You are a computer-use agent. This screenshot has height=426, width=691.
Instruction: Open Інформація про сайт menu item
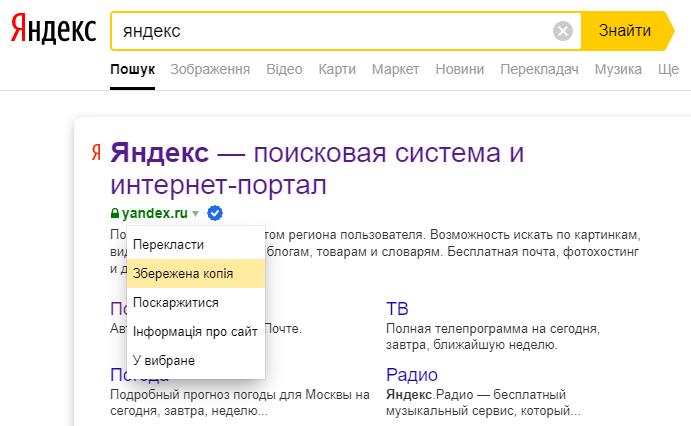(196, 331)
